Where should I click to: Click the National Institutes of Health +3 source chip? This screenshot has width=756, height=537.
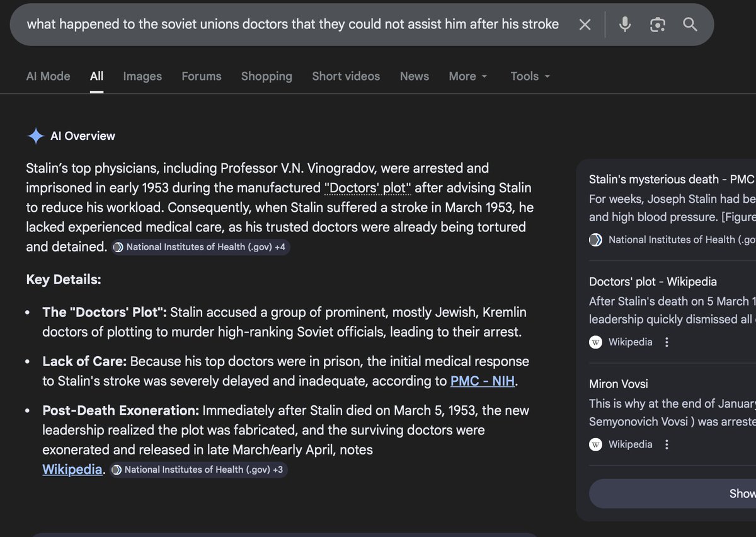click(198, 470)
